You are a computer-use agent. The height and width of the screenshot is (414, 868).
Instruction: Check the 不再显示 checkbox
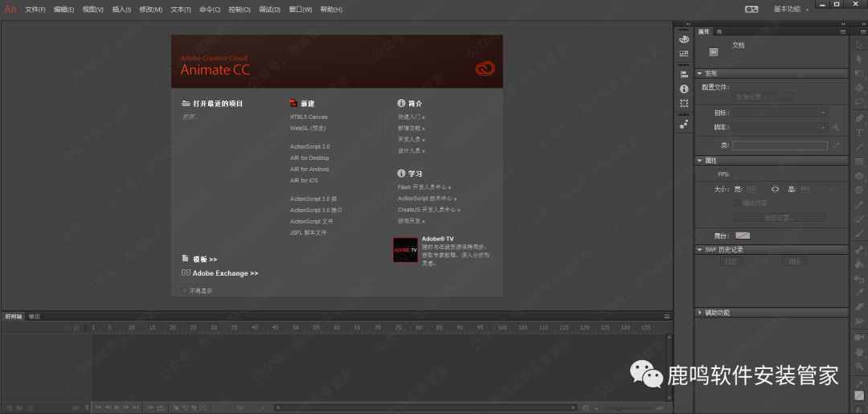185,290
